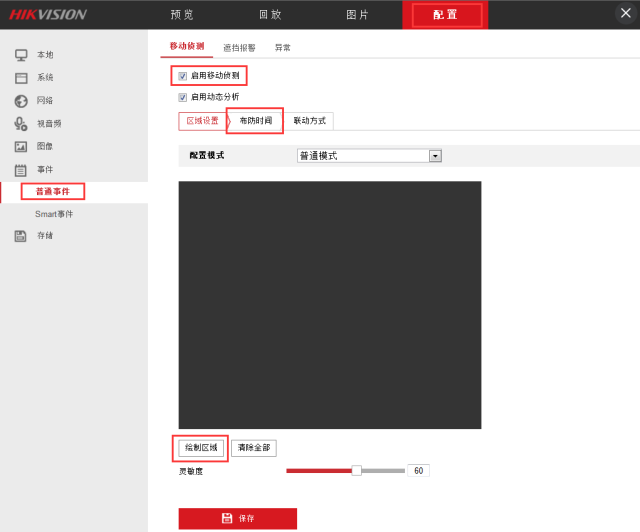
Task: Select the 视音频 microphone icon
Action: point(21,124)
